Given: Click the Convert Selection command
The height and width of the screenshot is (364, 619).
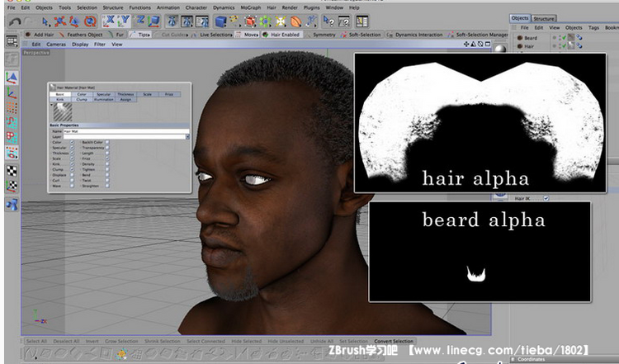Looking at the screenshot, I should tap(394, 341).
